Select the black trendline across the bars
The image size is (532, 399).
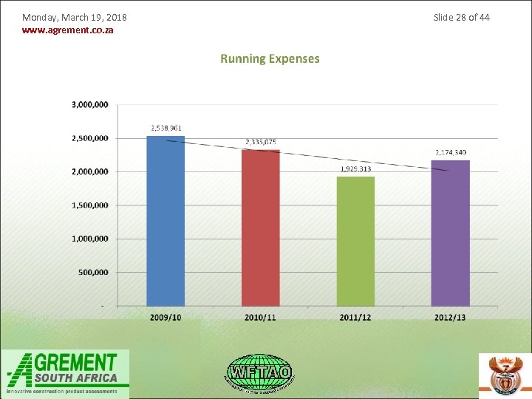coord(308,155)
